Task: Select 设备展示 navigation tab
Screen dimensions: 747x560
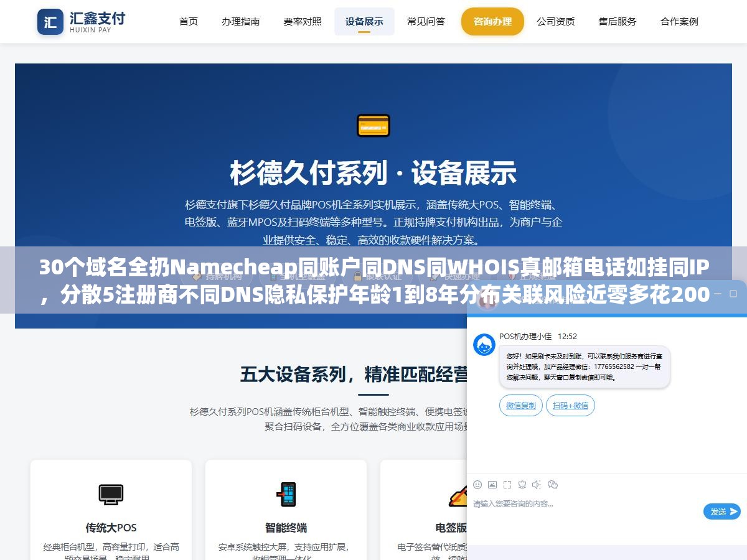Action: tap(364, 22)
